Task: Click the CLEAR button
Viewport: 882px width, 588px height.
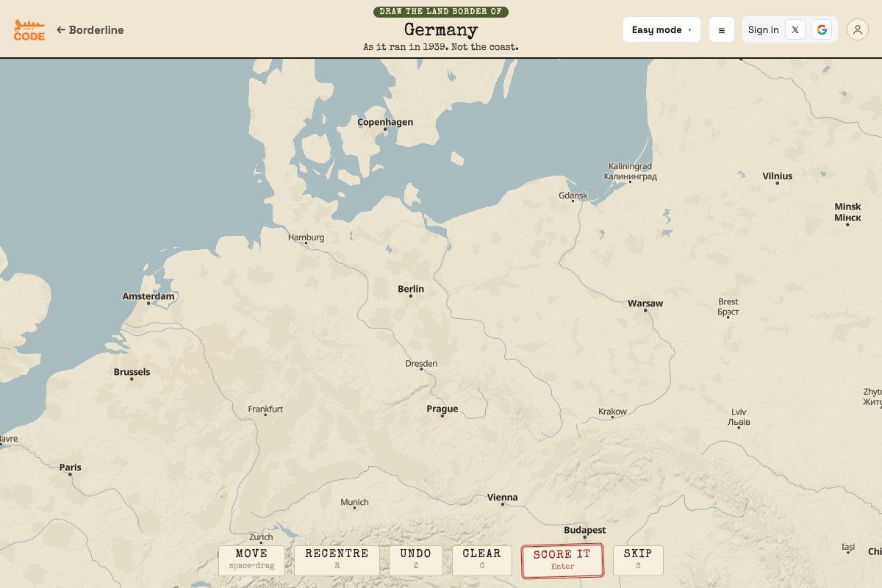Action: (x=482, y=560)
